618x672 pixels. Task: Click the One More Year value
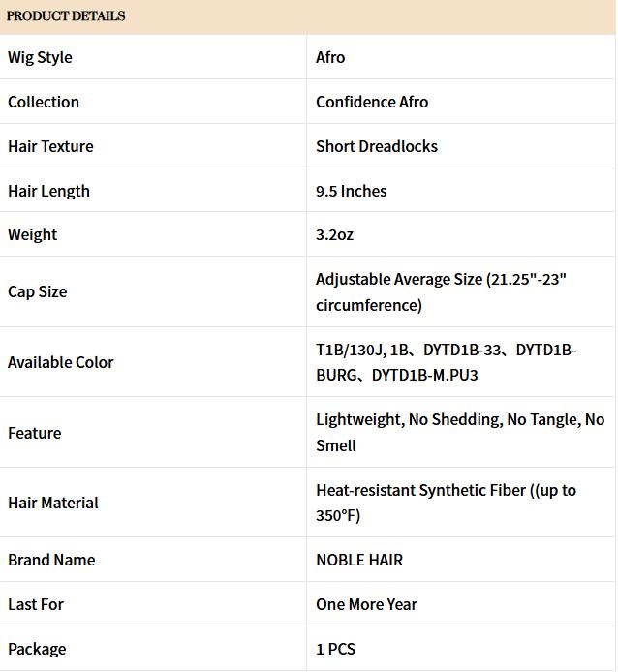[x=366, y=604]
